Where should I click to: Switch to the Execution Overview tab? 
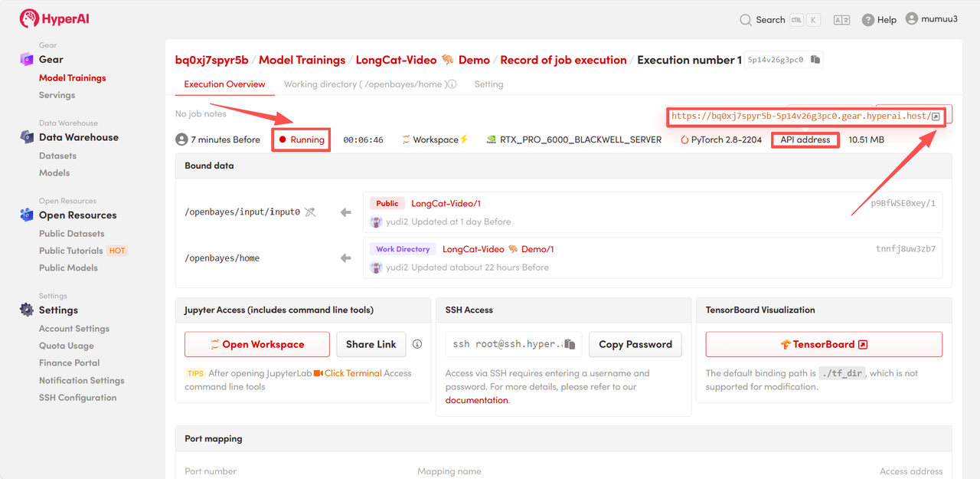[224, 84]
